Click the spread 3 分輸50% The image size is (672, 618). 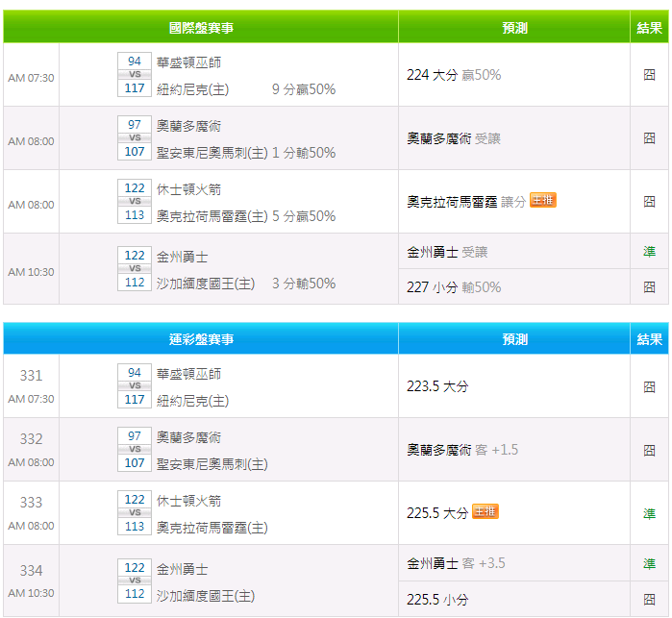[304, 284]
